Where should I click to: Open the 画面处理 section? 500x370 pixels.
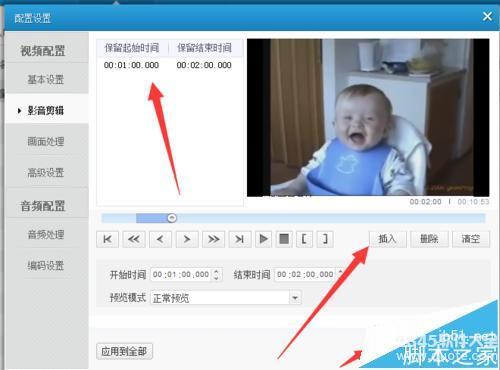point(46,141)
